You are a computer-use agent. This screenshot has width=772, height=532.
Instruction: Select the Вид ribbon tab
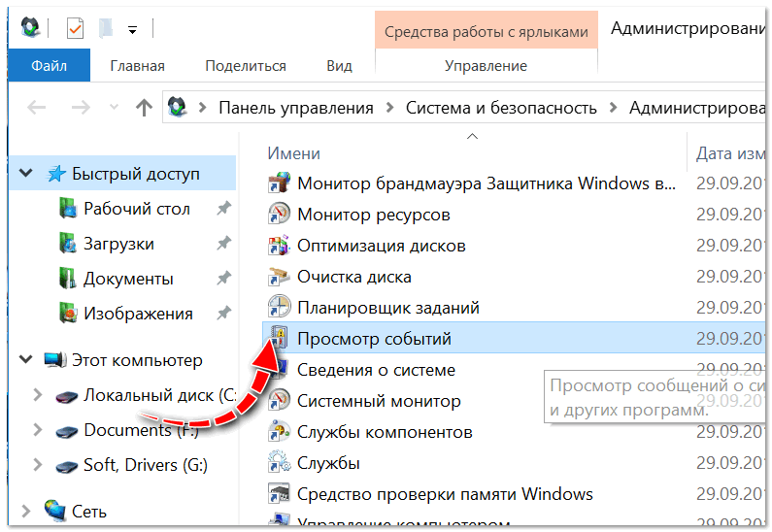click(x=339, y=65)
